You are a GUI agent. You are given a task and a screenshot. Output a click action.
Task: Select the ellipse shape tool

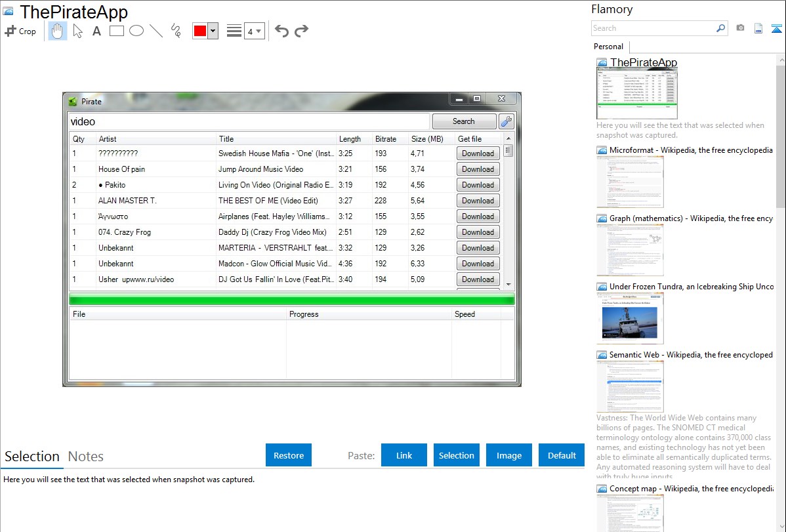136,31
